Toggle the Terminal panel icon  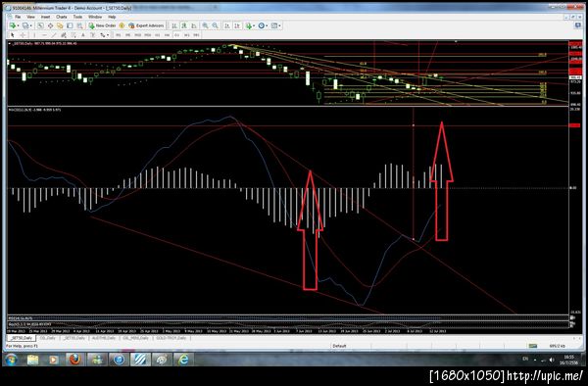tap(70, 25)
